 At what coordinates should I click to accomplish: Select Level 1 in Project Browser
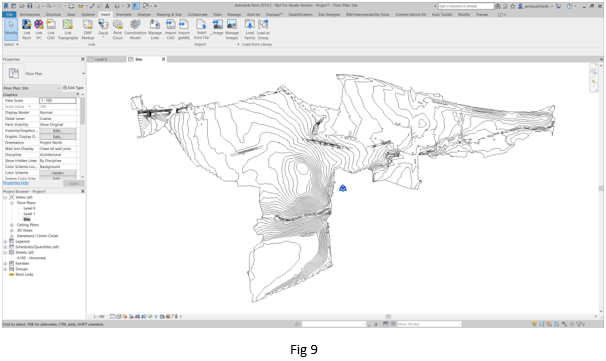(x=29, y=214)
